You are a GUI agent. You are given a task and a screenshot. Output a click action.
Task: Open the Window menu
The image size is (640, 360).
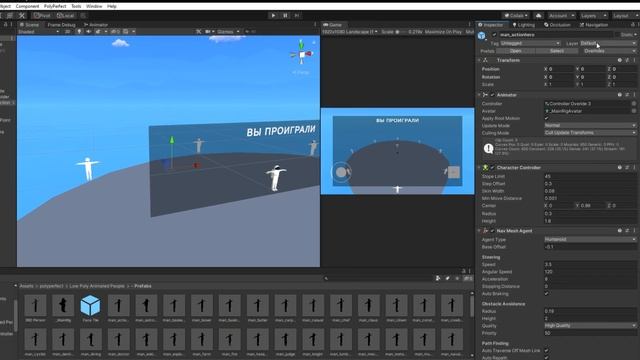[x=94, y=6]
